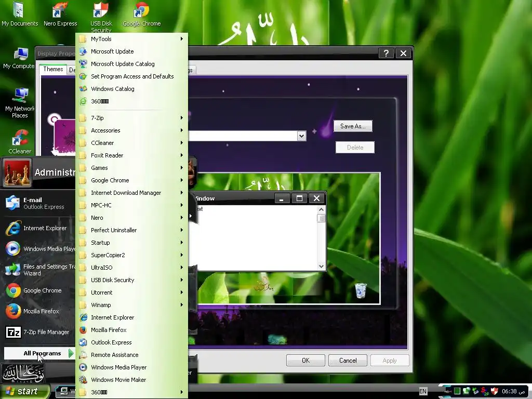Open the Utorrent folder
The width and height of the screenshot is (532, 399).
131,292
